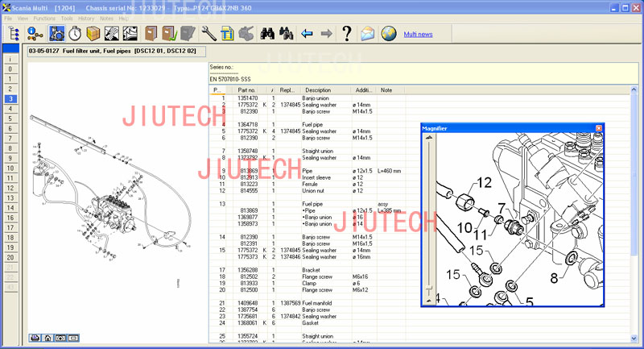The height and width of the screenshot is (349, 644).
Task: Click replacement number 1374846 cell
Action: tap(291, 257)
